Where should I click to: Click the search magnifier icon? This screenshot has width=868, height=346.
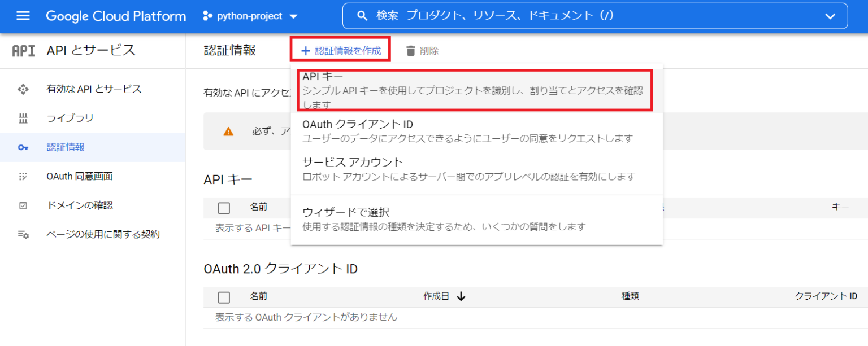click(362, 16)
